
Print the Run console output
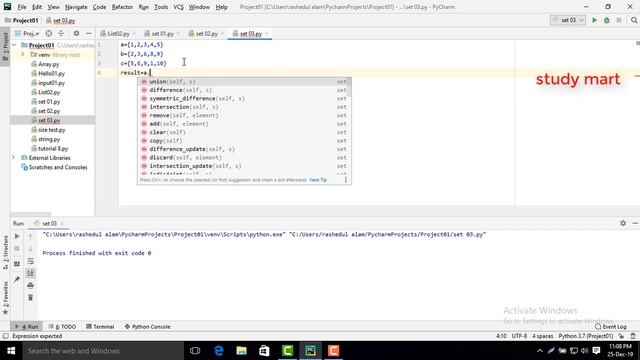[31, 285]
